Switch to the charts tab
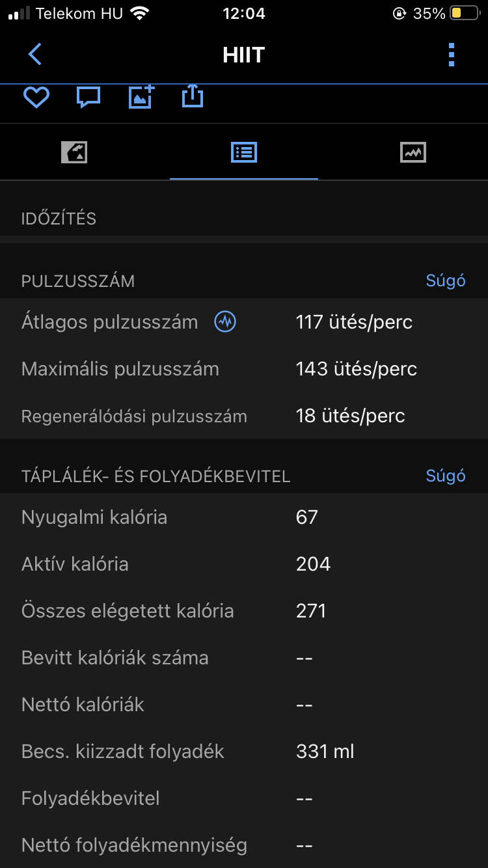The image size is (488, 868). (x=413, y=152)
